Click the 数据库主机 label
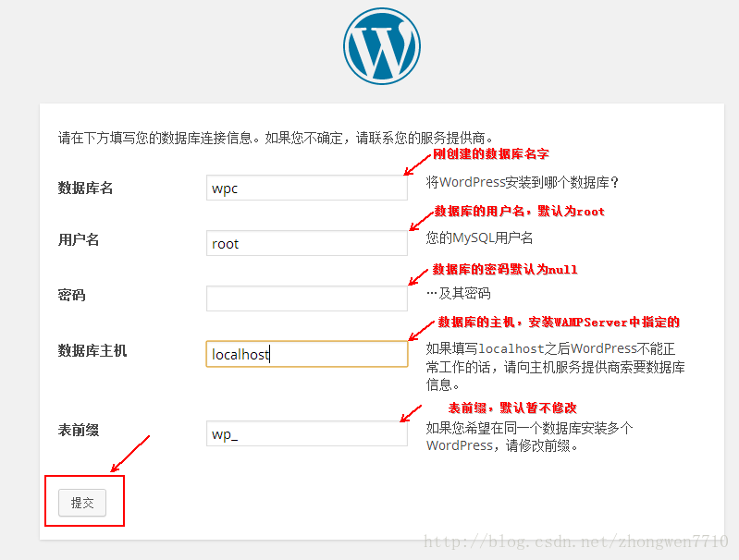 pos(92,351)
